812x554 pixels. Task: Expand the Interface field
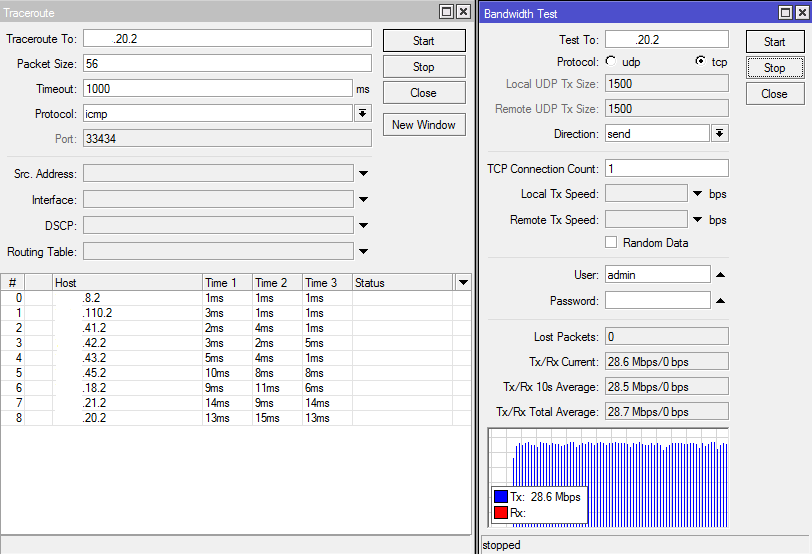(x=364, y=199)
